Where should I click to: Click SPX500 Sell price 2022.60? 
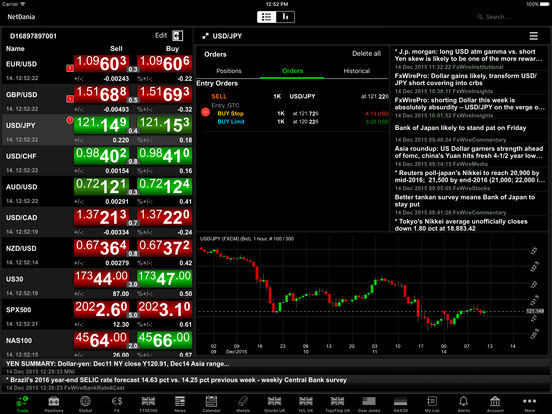[x=101, y=309]
